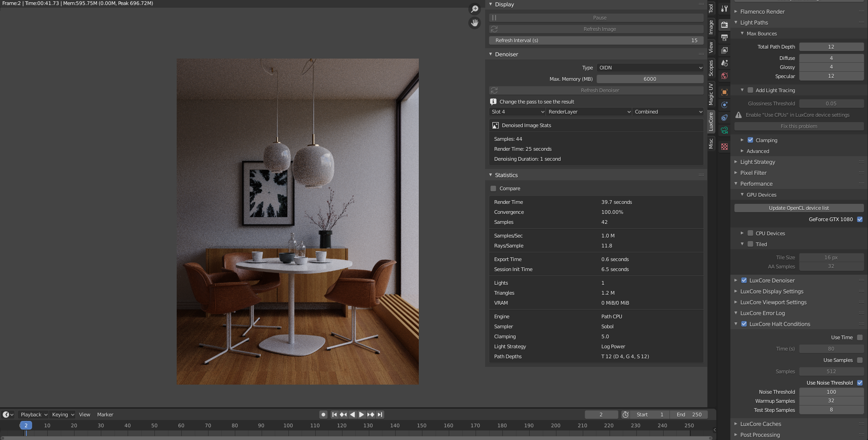The width and height of the screenshot is (868, 440).
Task: Open the Render properties tab icon
Action: pos(724,25)
